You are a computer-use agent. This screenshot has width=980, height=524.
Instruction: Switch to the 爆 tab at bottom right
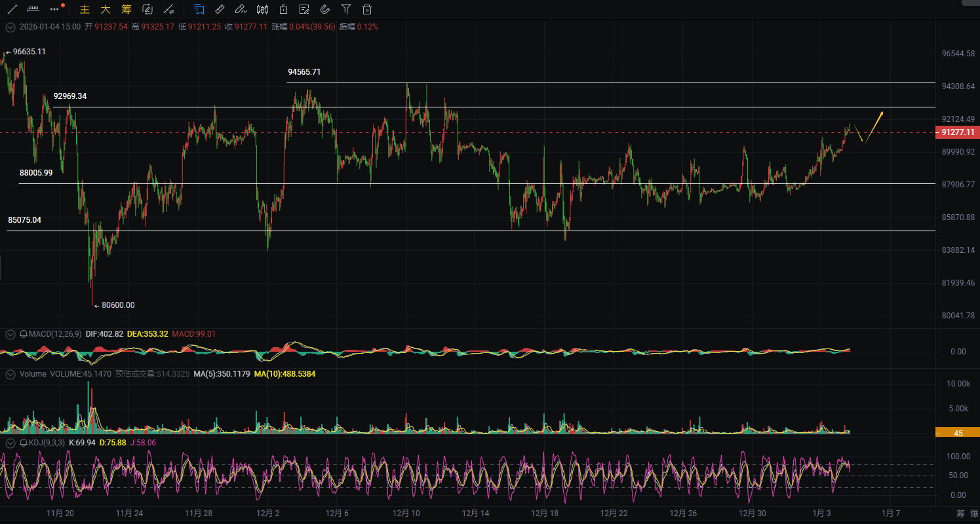pos(975,513)
